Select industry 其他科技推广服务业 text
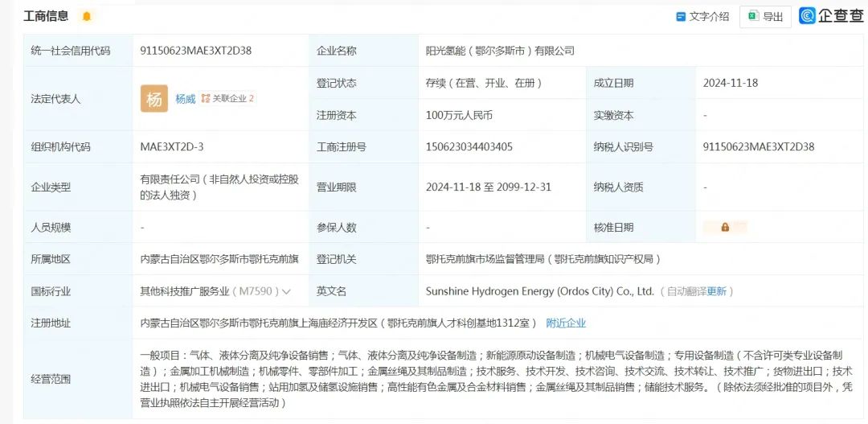Viewport: 868px width, 424px height. click(x=184, y=291)
